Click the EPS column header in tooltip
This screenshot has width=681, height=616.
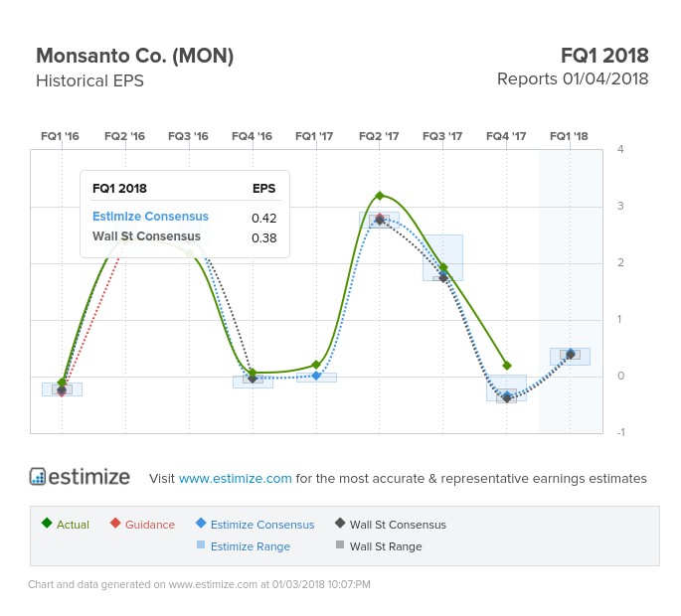(263, 189)
